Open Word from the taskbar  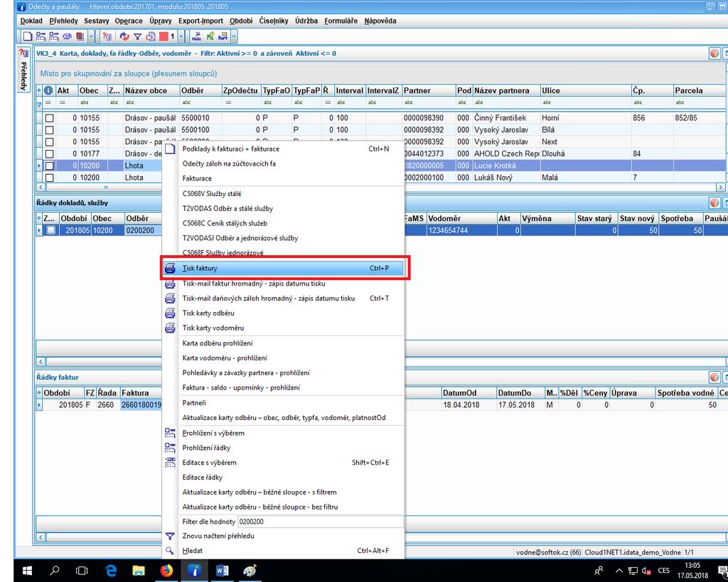click(x=223, y=571)
